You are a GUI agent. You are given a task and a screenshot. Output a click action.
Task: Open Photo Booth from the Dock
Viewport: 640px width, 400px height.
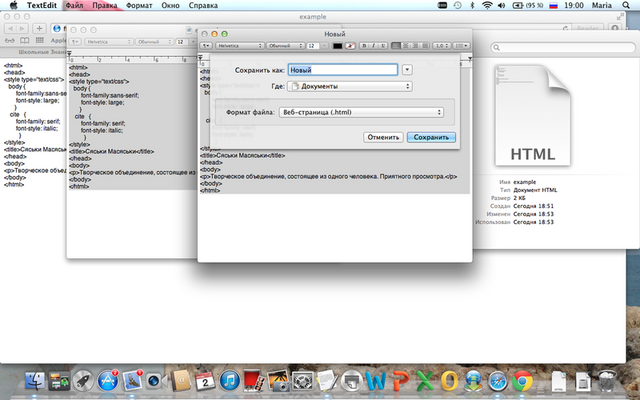pyautogui.click(x=254, y=382)
